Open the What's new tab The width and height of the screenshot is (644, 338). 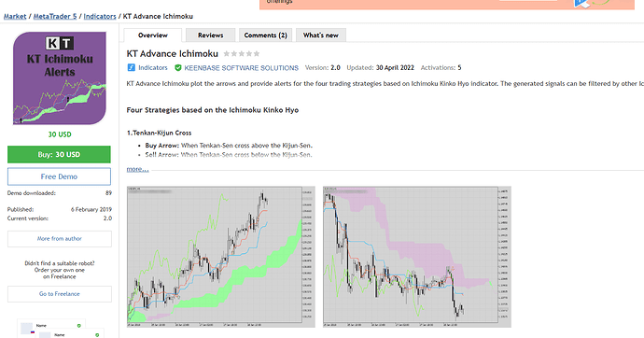tap(321, 35)
